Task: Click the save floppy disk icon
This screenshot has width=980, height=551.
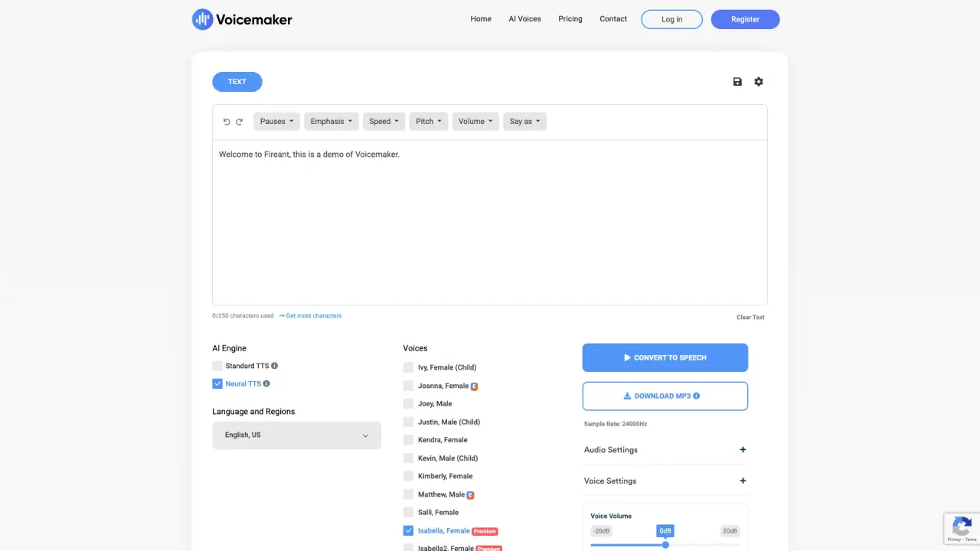Action: coord(737,82)
